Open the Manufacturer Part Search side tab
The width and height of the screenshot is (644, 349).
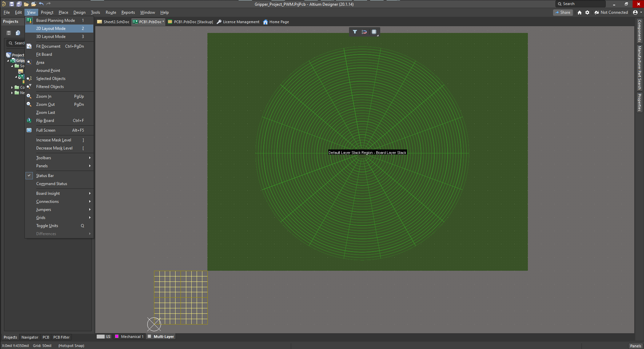coord(640,68)
